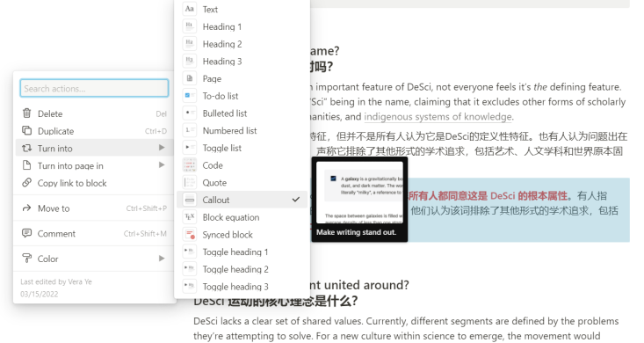Click the Comment speech bubble icon
Screen dimensions: 644x343
pos(26,233)
